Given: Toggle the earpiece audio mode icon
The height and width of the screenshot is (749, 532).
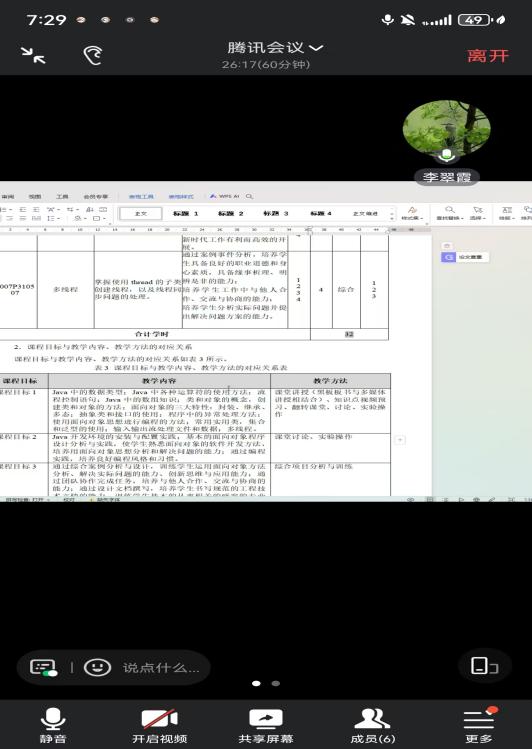Looking at the screenshot, I should [93, 55].
